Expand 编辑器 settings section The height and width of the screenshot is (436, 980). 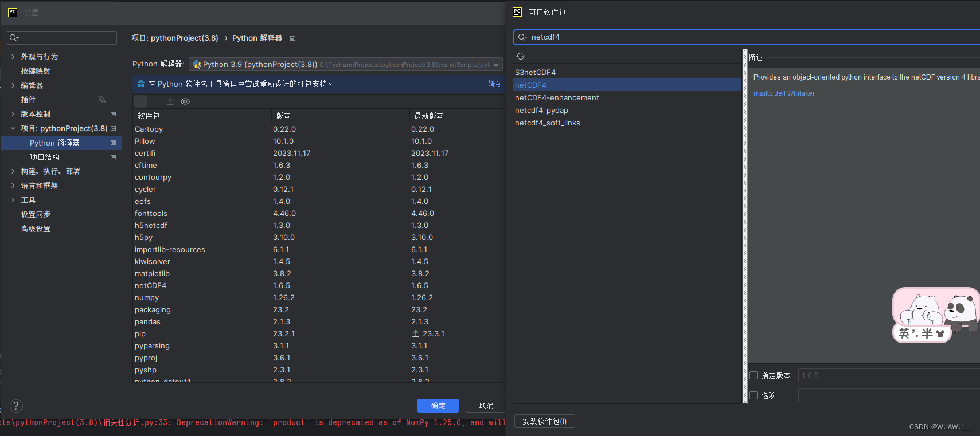(x=13, y=85)
